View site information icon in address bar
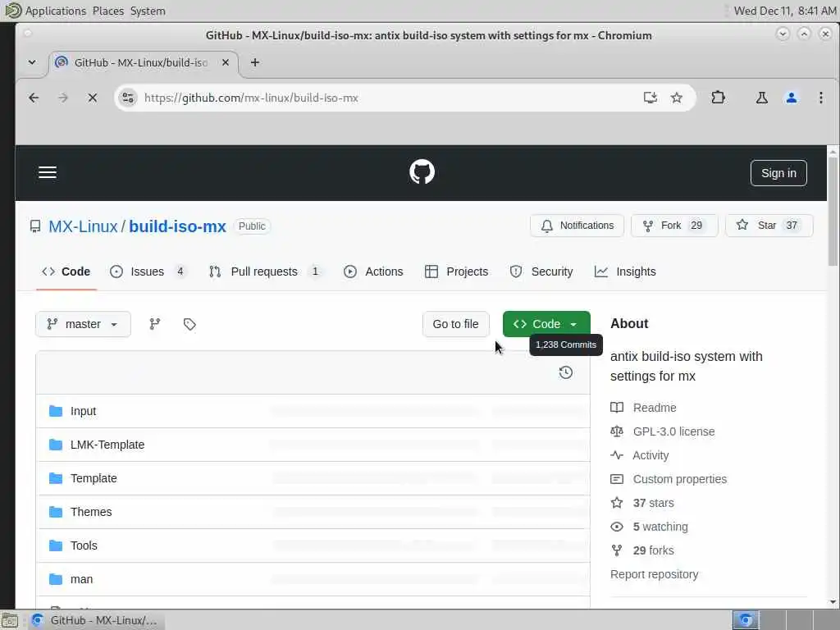The image size is (840, 630). click(x=128, y=98)
